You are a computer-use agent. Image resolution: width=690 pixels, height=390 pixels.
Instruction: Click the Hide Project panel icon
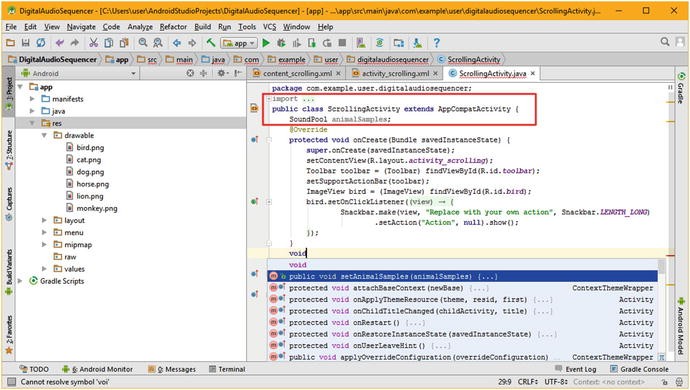238,73
